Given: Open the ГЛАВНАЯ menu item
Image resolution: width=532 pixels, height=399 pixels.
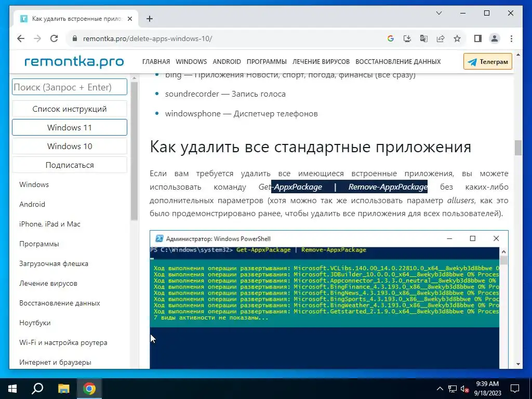Looking at the screenshot, I should pyautogui.click(x=156, y=62).
